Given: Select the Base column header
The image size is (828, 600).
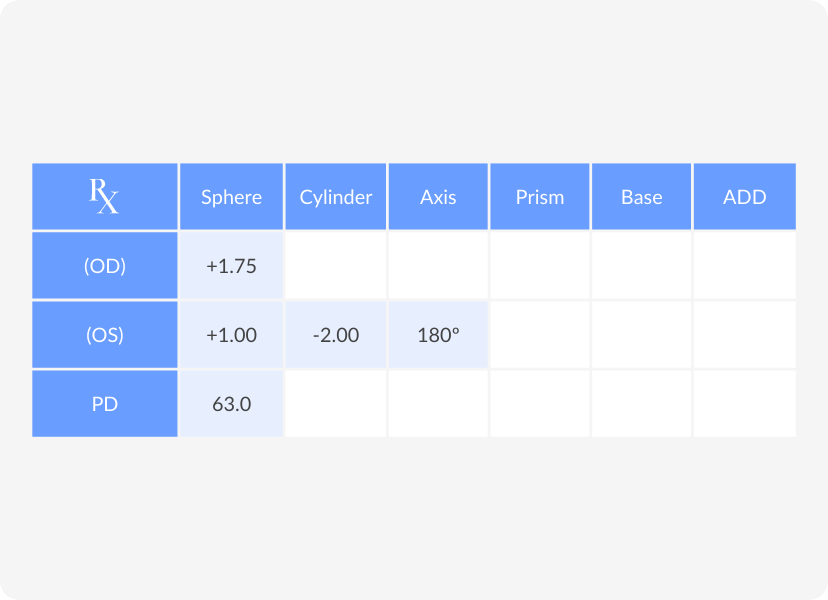Looking at the screenshot, I should coord(642,196).
